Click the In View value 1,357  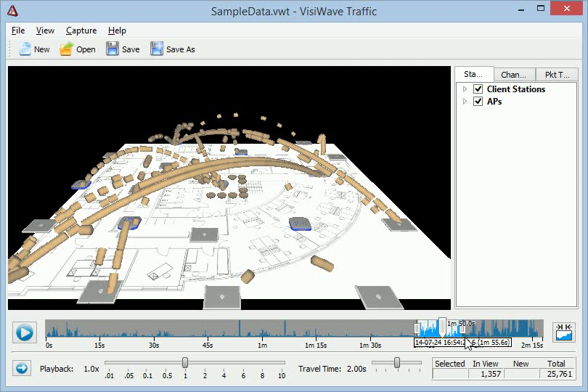(485, 374)
